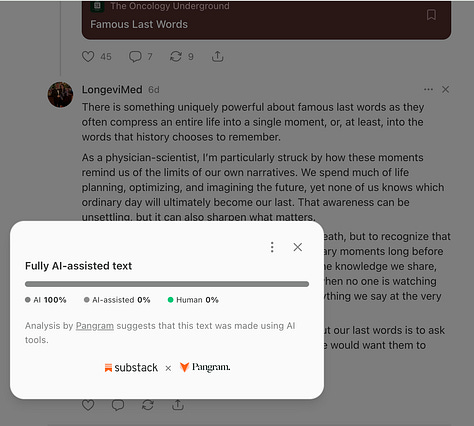Image resolution: width=474 pixels, height=426 pixels.
Task: Open comments on post showing 7 replies
Action: coord(135,57)
